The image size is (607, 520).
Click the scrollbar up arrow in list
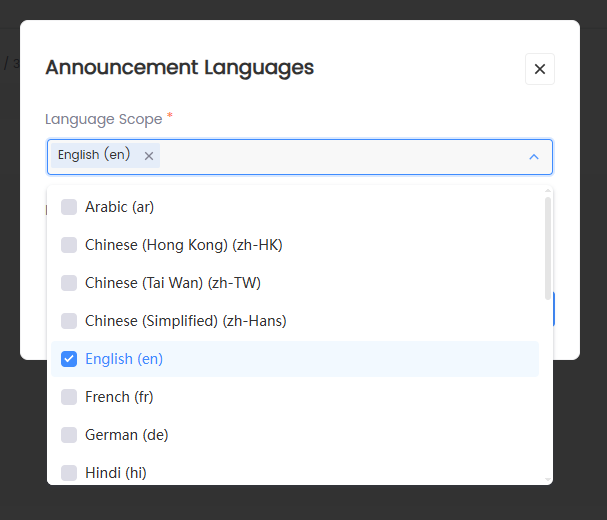(x=548, y=190)
